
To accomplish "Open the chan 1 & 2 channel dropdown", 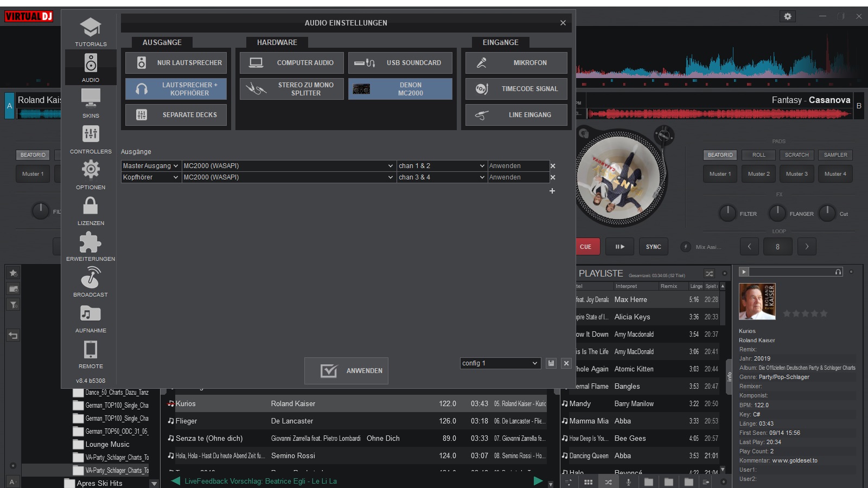I will (442, 166).
